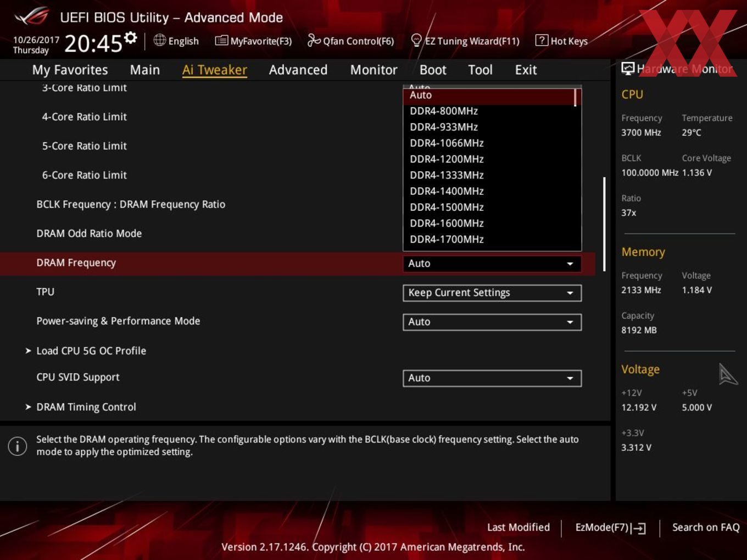
Task: Select CPU SVID Support label
Action: [x=78, y=377]
